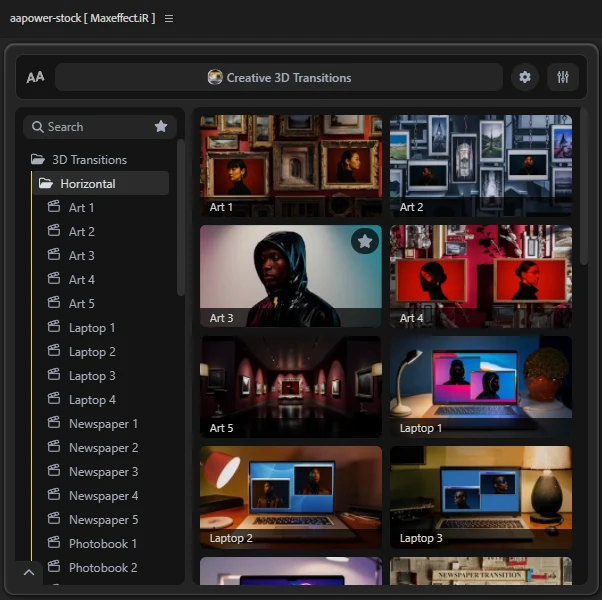The width and height of the screenshot is (602, 600).
Task: Select Newspaper 2 in the tree
Action: coord(103,448)
